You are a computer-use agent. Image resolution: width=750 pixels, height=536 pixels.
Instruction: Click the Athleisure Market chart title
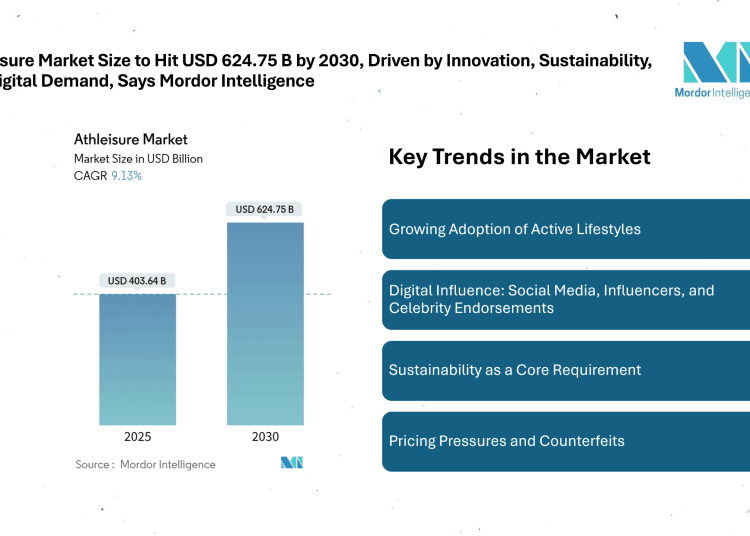point(131,140)
